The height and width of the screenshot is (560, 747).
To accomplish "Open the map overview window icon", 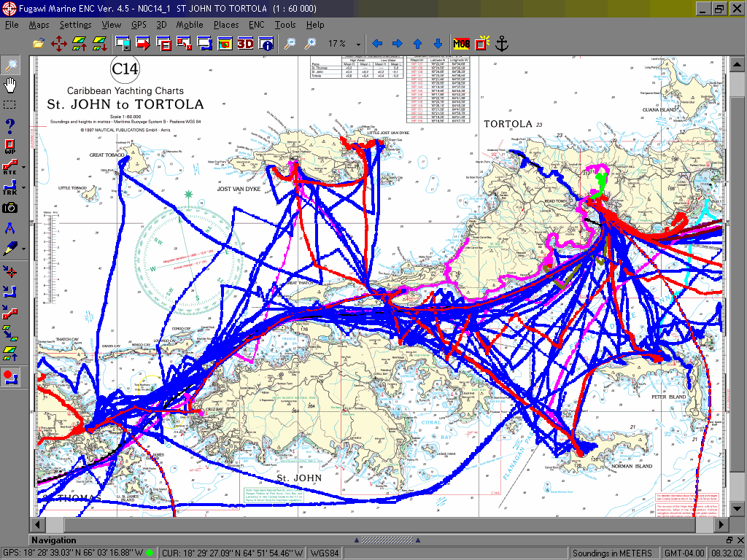I will click(x=225, y=44).
